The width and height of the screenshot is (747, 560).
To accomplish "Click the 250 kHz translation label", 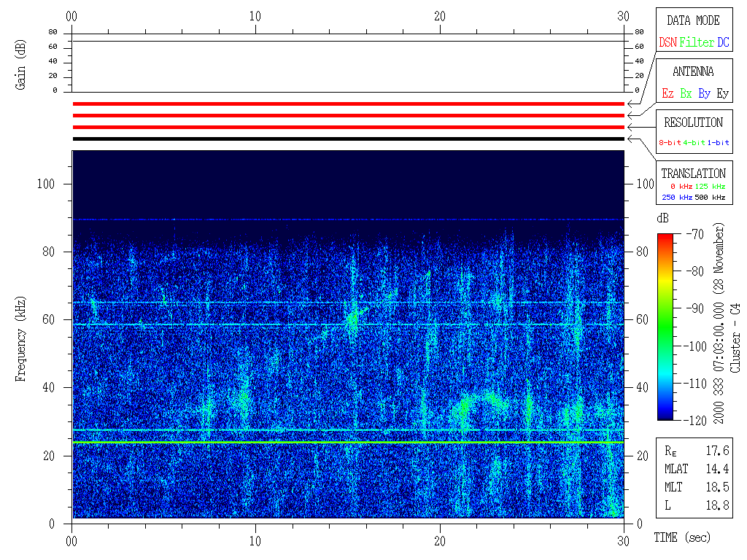I will [677, 198].
